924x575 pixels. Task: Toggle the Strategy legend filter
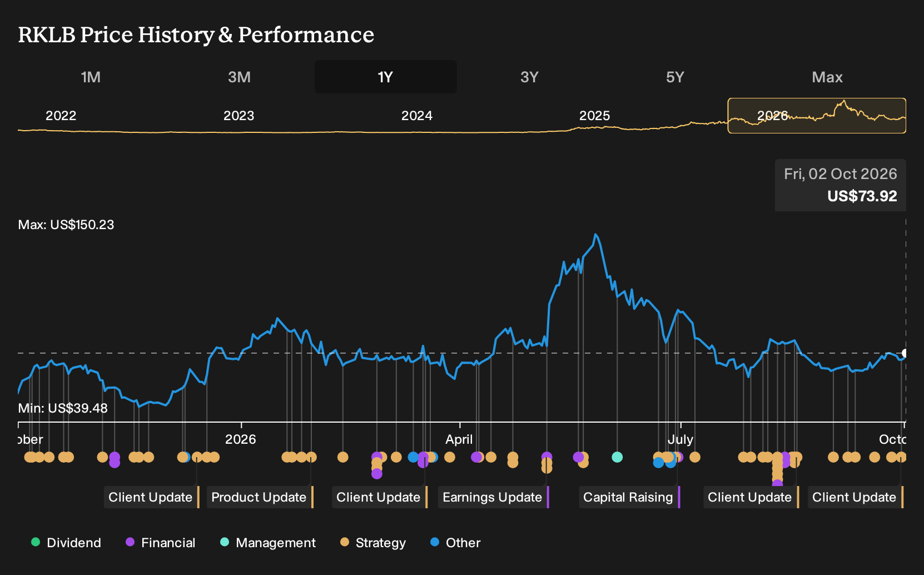pyautogui.click(x=372, y=543)
